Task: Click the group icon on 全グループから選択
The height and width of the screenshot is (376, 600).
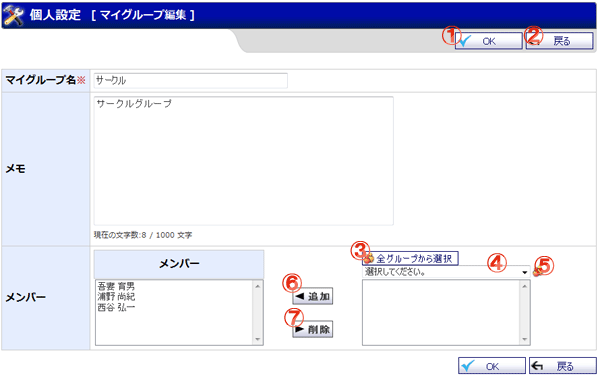Action: point(369,259)
